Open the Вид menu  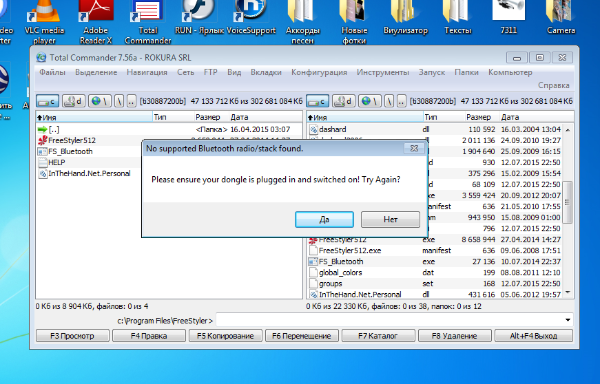pyautogui.click(x=234, y=72)
